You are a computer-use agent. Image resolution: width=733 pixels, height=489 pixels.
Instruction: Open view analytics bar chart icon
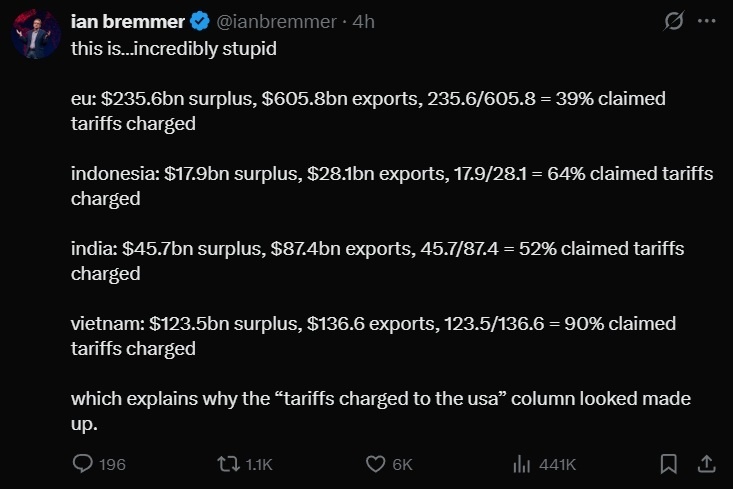[522, 464]
